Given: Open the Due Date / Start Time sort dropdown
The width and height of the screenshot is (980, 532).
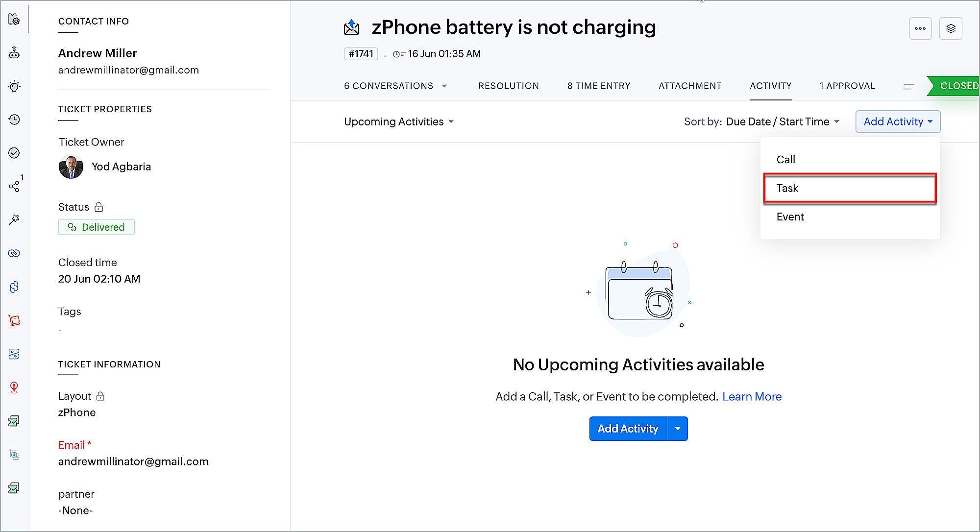Looking at the screenshot, I should coord(783,121).
